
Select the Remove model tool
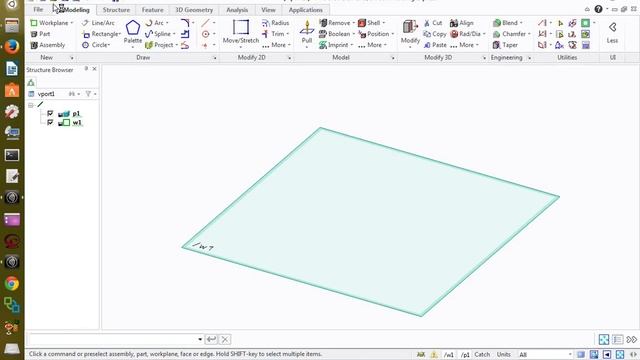(x=335, y=23)
